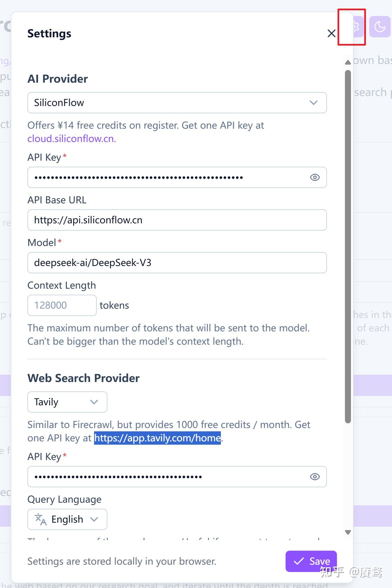This screenshot has height=588, width=392.
Task: Click the scrollbar down arrow
Action: pyautogui.click(x=348, y=532)
